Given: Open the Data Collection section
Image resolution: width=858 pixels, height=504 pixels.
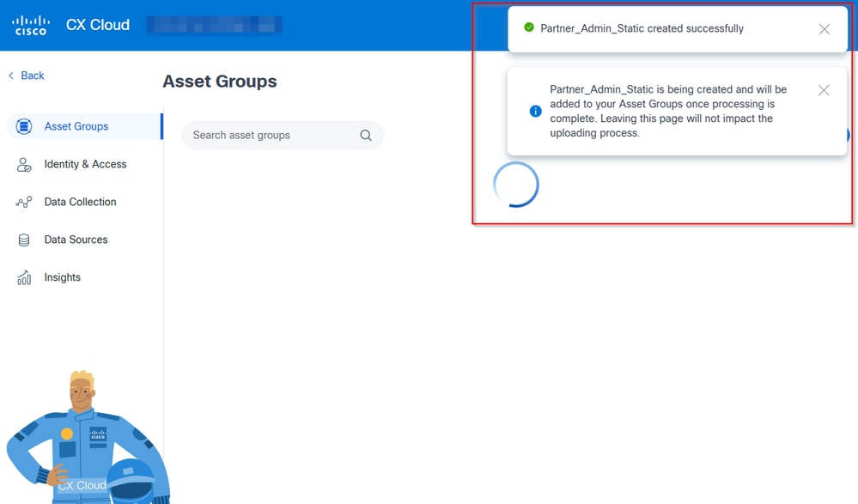Looking at the screenshot, I should click(81, 202).
